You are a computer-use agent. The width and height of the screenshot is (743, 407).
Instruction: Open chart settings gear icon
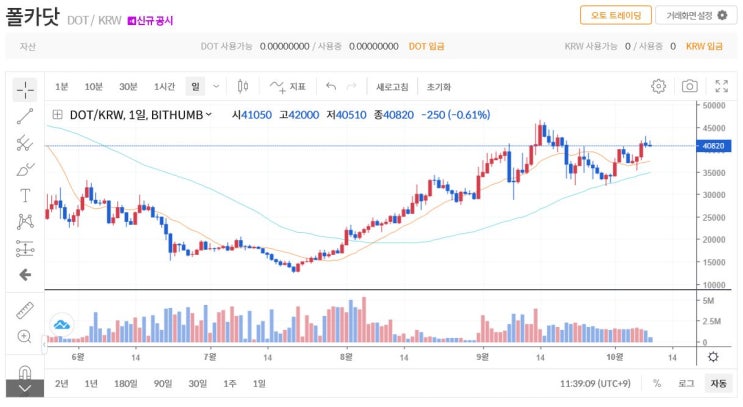pos(658,86)
